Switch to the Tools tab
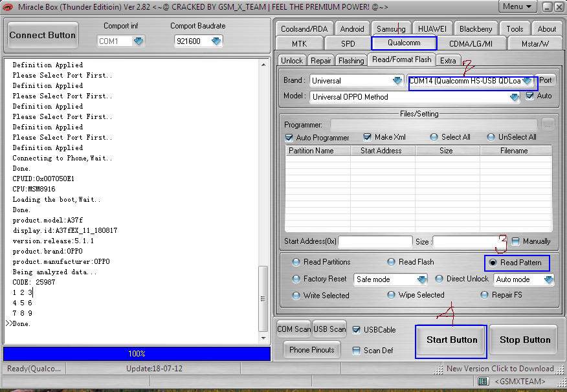Viewport: 567px width, 392px height. tap(515, 28)
